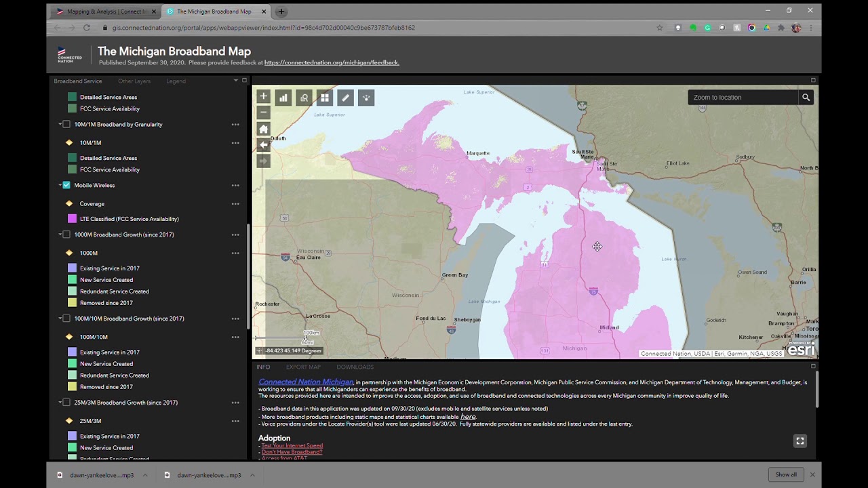Open the query search widget
Viewport: 868px width, 488px height.
coord(304,98)
